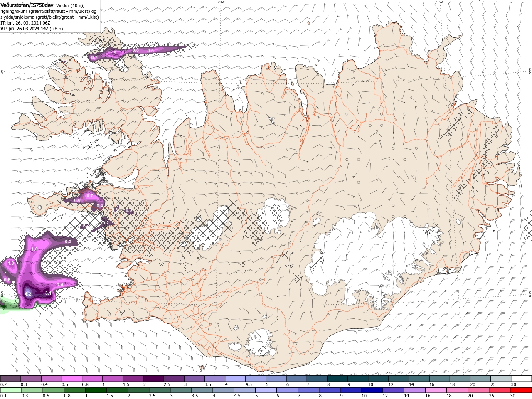Click the '20W' longitude label at top

(222, 2)
